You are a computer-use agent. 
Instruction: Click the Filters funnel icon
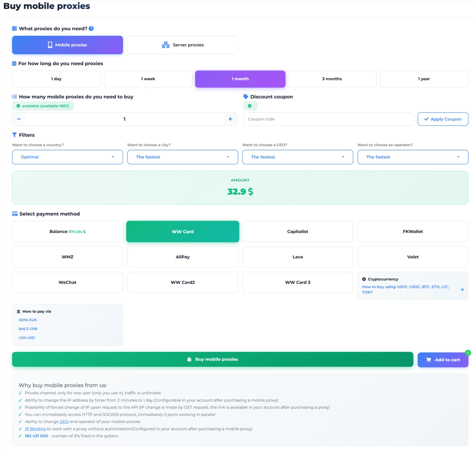(14, 135)
